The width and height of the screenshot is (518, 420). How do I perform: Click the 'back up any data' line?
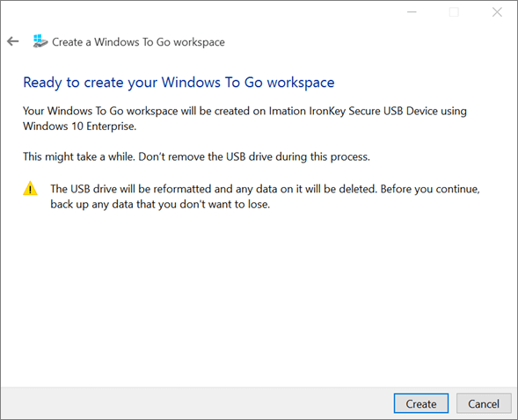pyautogui.click(x=160, y=204)
